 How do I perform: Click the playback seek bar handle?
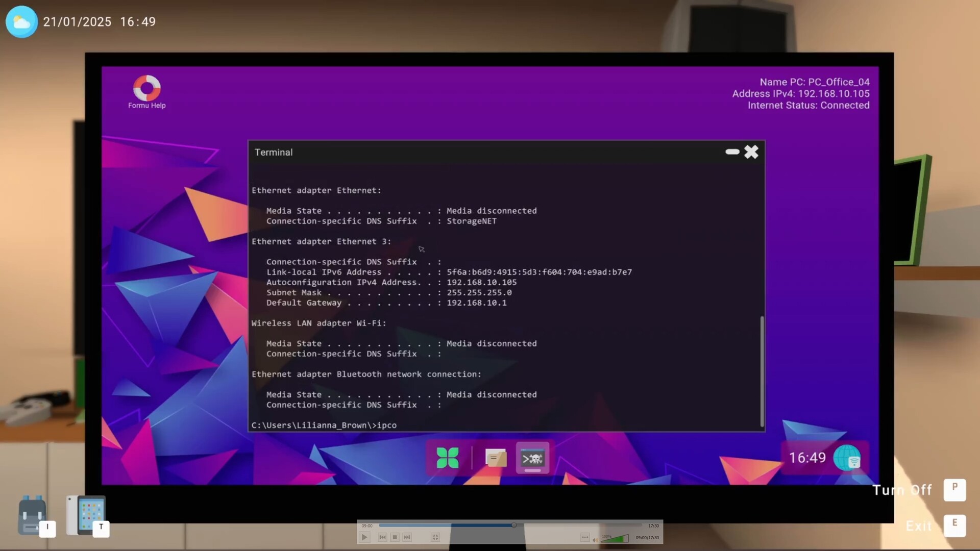514,525
